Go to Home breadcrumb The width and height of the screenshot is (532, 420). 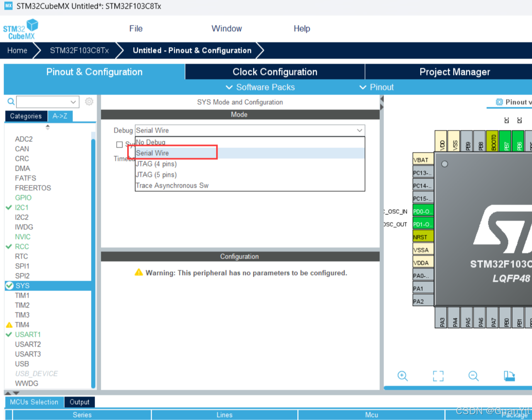pos(17,51)
